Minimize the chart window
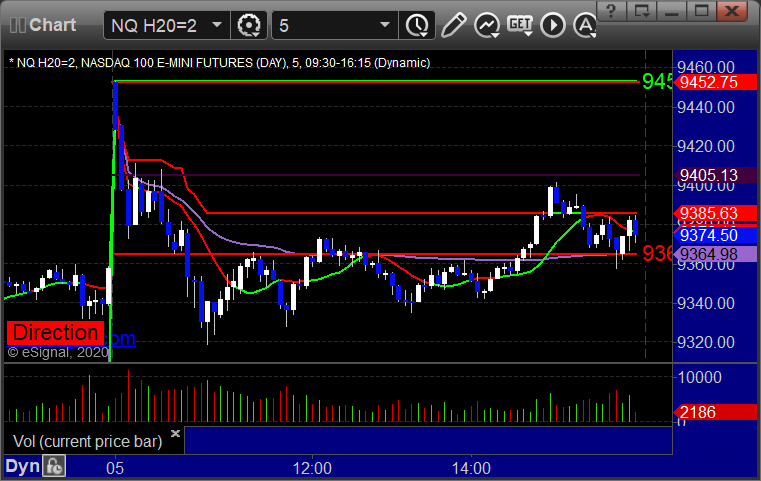The image size is (761, 481). tap(672, 11)
